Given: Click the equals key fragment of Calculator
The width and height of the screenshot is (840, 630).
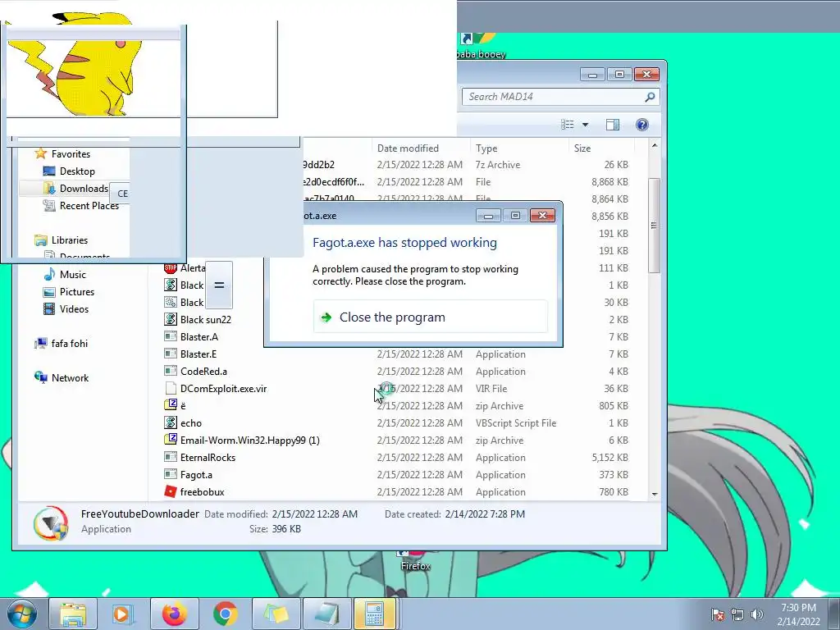Looking at the screenshot, I should tap(219, 285).
